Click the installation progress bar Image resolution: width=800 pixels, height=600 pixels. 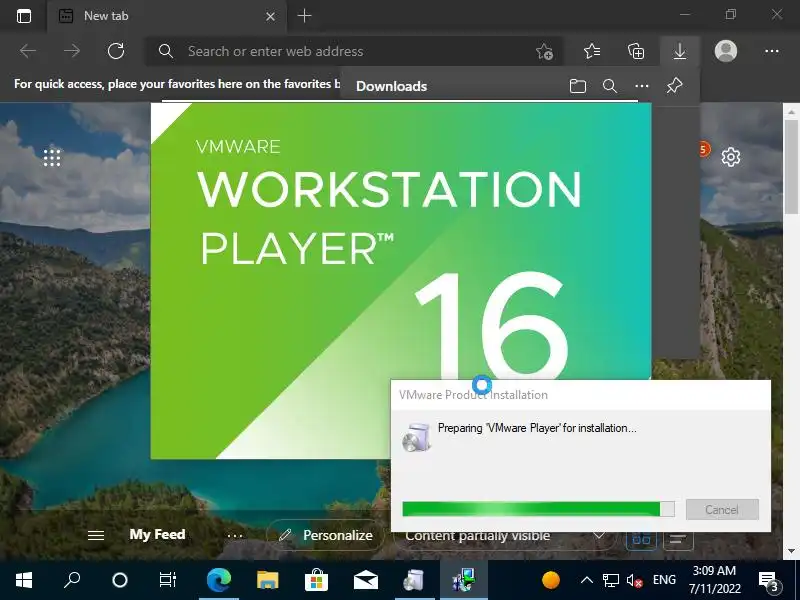point(538,509)
